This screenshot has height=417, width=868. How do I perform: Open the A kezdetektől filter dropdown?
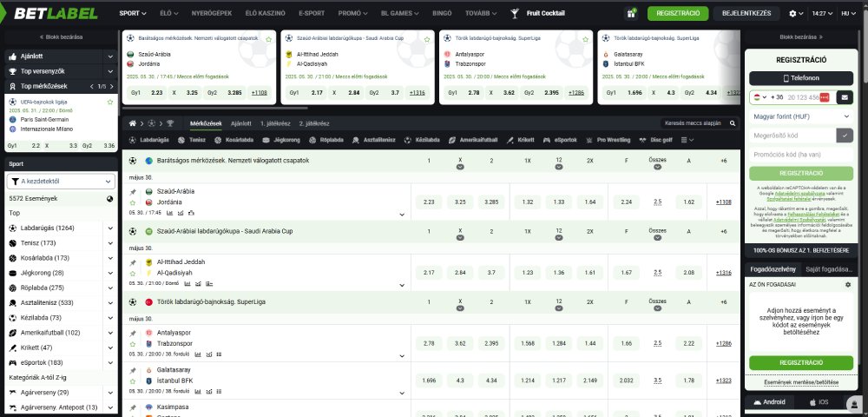[x=61, y=181]
